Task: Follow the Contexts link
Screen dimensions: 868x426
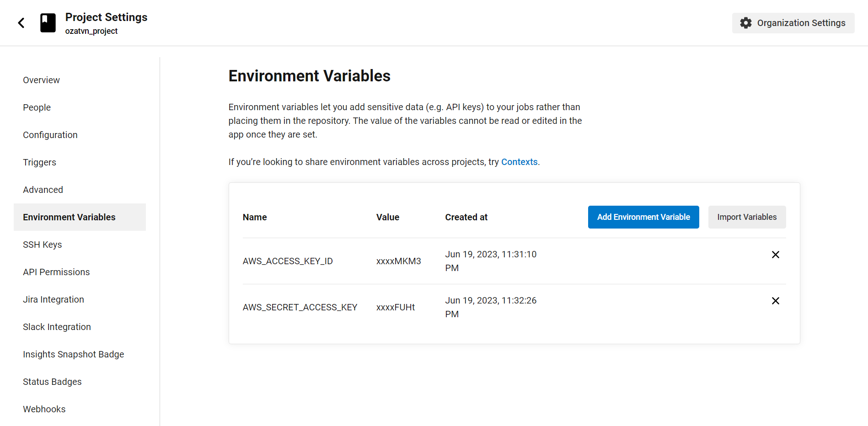Action: point(519,162)
